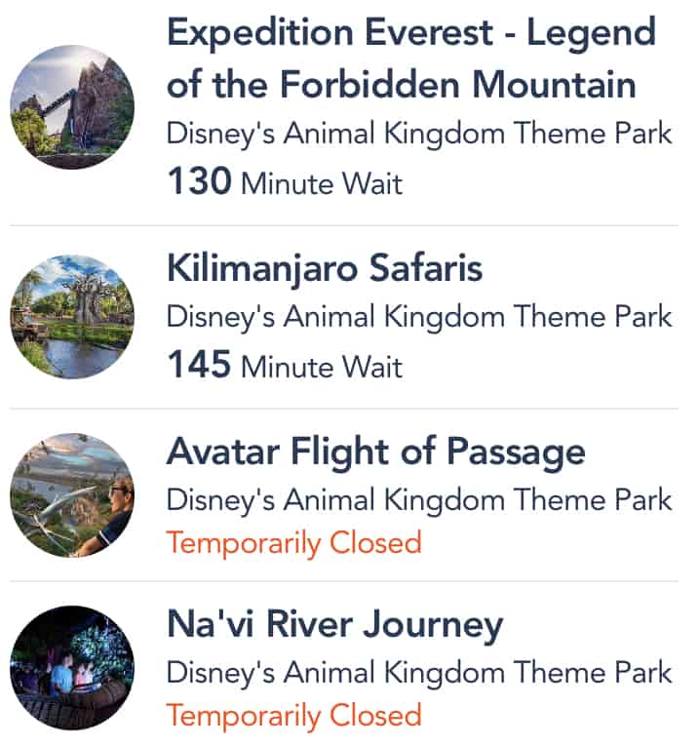700x748 pixels.
Task: Tap the Avatar Flight of Passage thumbnail
Action: tap(71, 495)
